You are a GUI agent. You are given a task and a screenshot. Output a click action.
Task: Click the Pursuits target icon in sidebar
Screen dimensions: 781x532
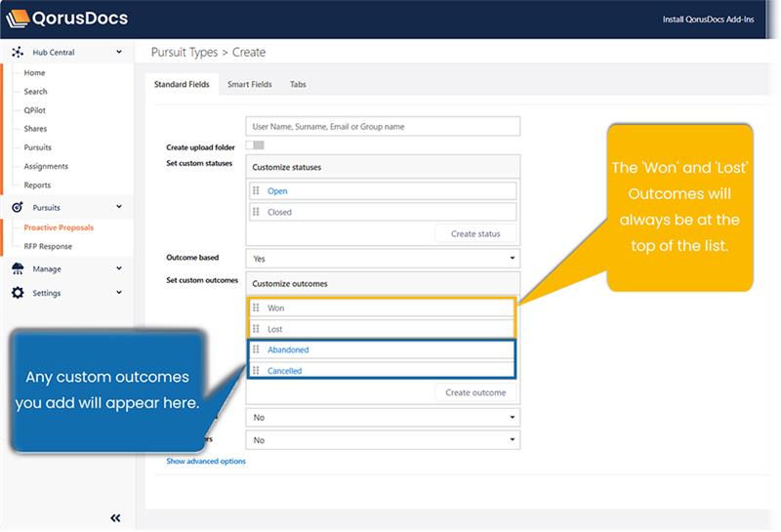tap(18, 208)
